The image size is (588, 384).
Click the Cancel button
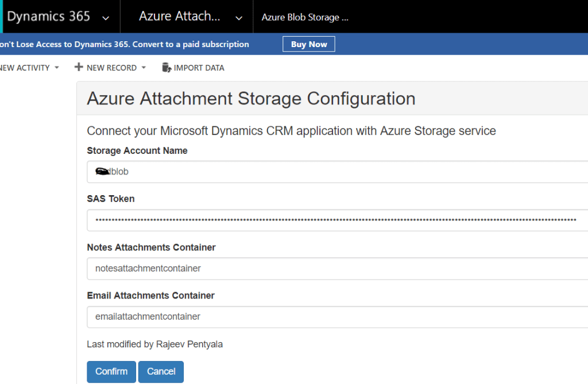pos(160,371)
